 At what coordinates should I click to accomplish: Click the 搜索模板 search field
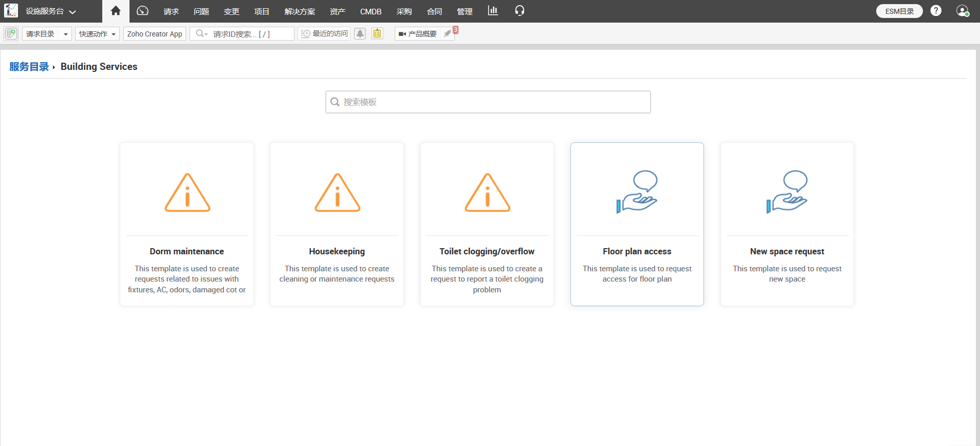[488, 102]
